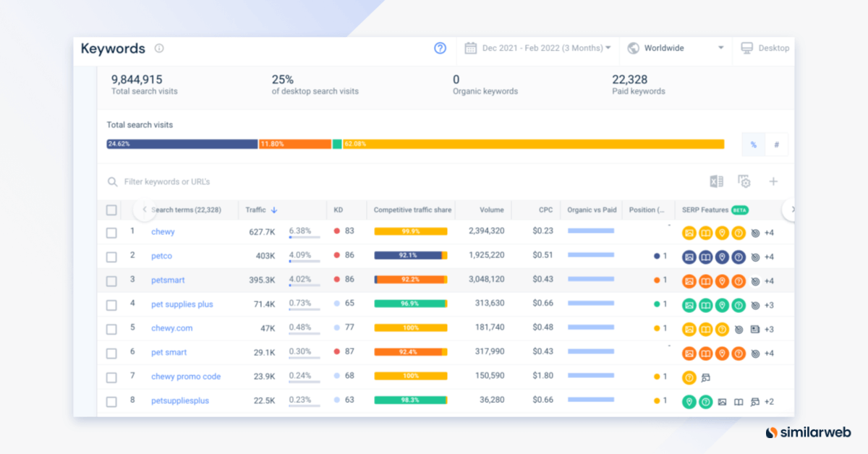Open table column settings icon
The image size is (868, 454).
point(744,181)
